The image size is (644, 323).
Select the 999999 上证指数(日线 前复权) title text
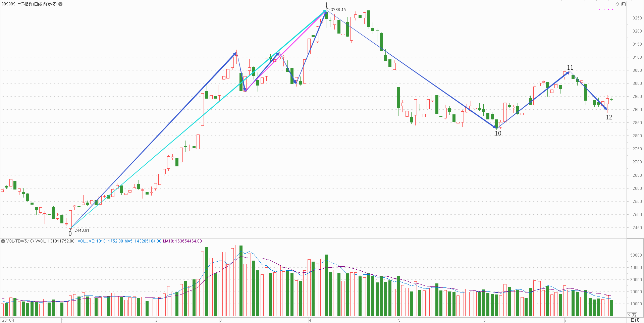[29, 4]
